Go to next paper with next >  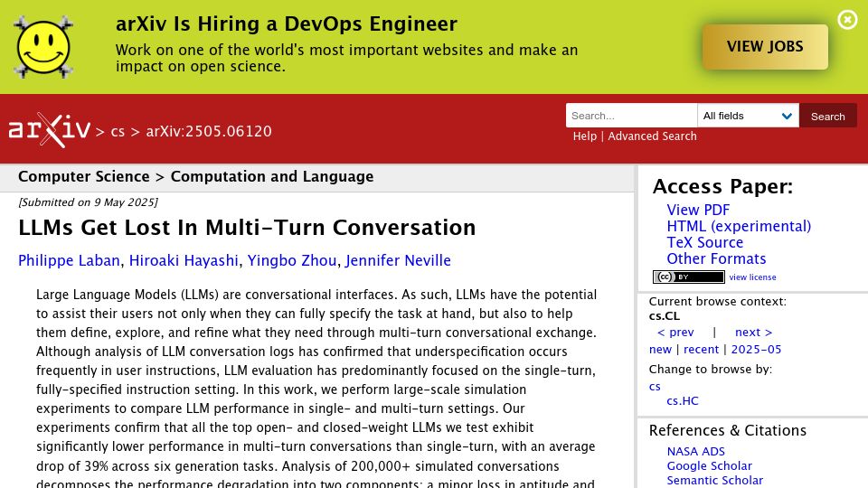[753, 332]
